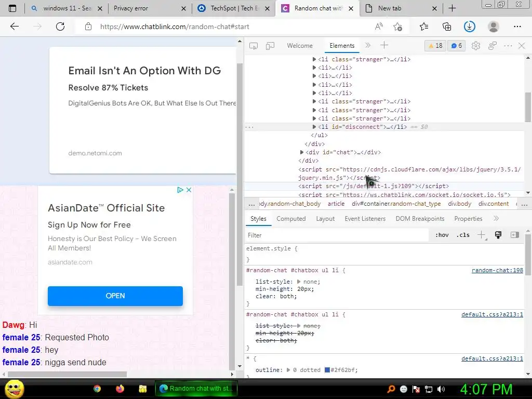Add a new DevTools tool tab
Screen dimensions: 532x399
click(384, 45)
